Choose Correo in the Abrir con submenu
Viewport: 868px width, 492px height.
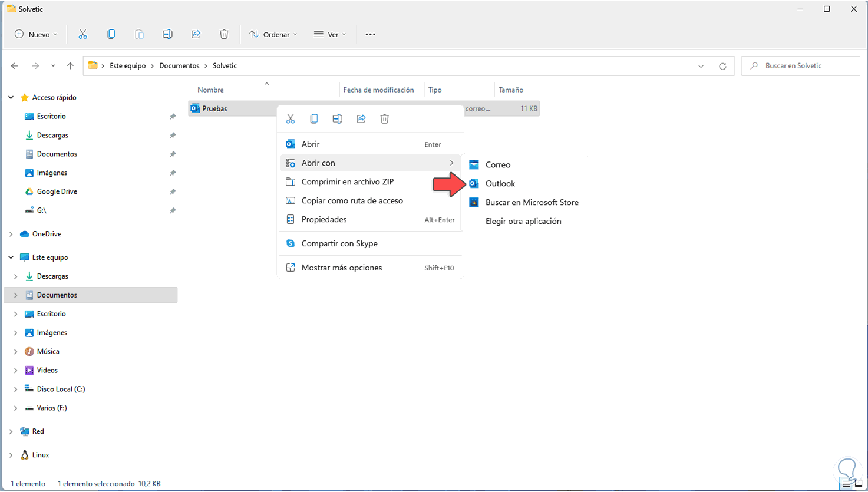[524, 165]
